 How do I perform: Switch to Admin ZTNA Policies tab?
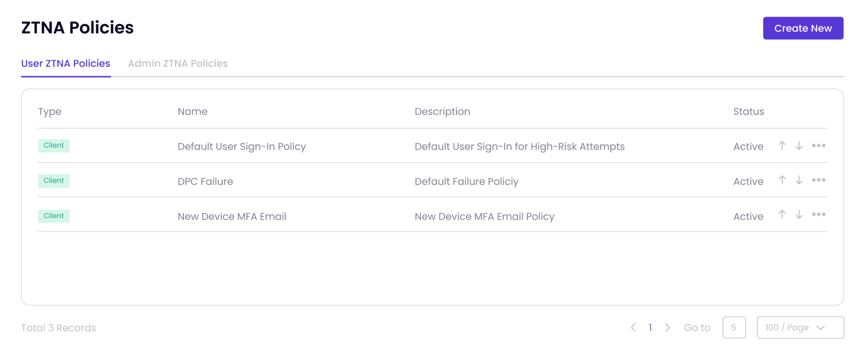point(178,63)
